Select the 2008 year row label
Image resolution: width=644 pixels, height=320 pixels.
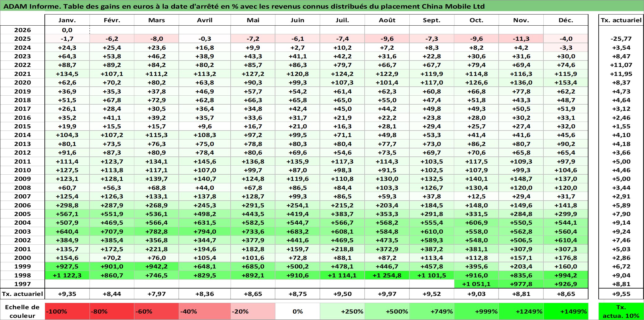(x=23, y=188)
